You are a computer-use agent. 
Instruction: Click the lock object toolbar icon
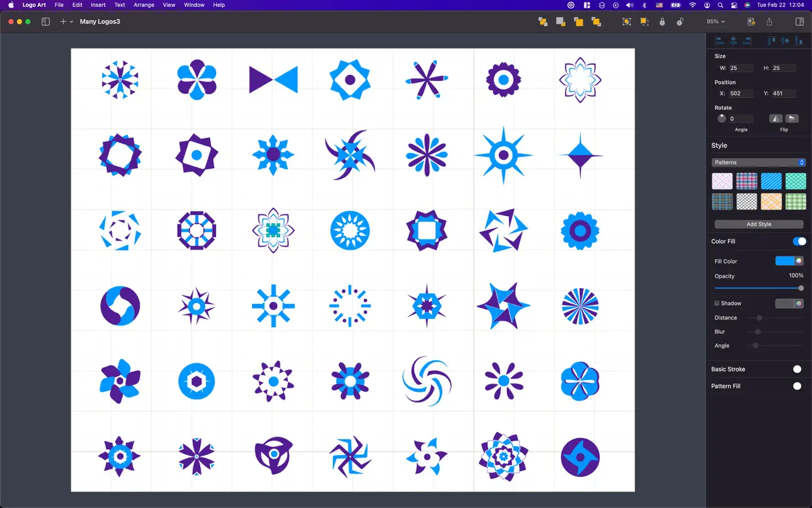662,21
